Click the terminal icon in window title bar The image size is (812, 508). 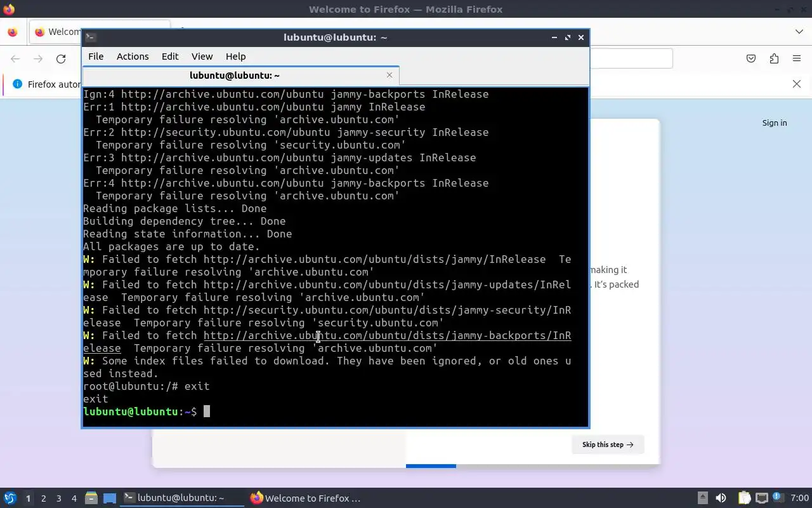[90, 37]
